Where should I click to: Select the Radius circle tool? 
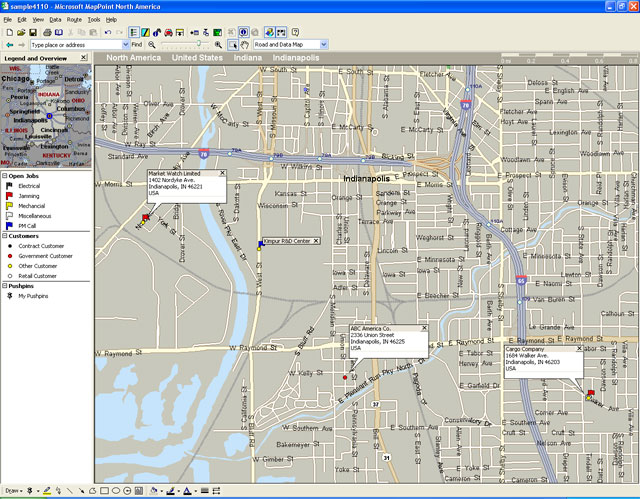coord(127,491)
